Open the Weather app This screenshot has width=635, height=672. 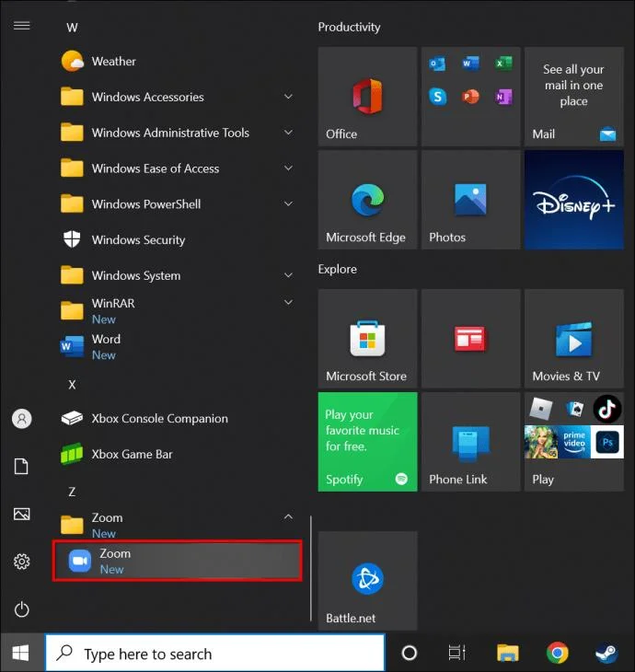177,62
